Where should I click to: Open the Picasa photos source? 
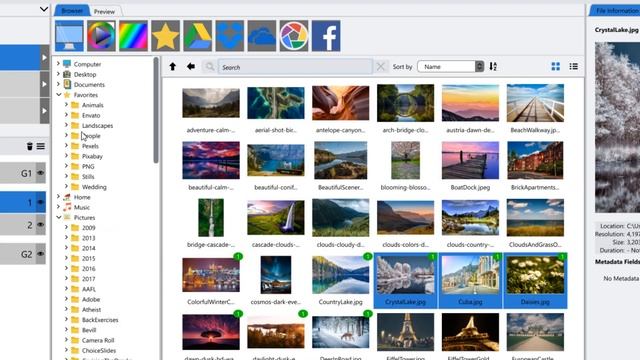click(x=294, y=36)
